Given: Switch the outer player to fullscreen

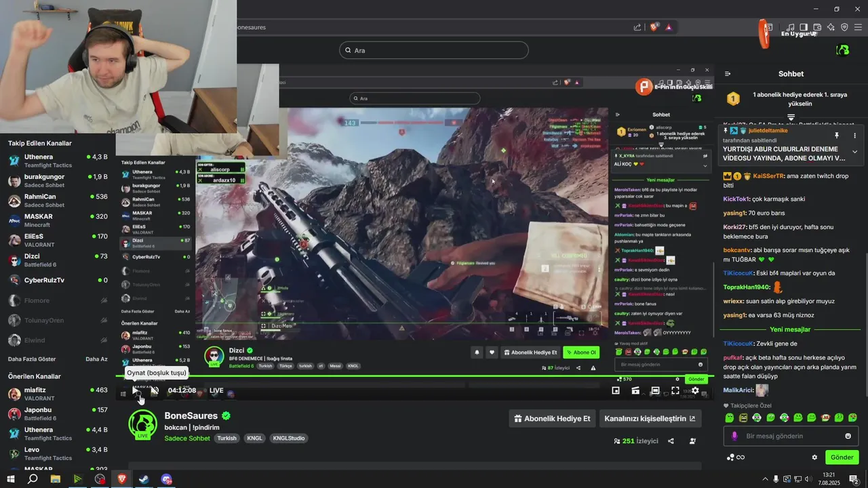Looking at the screenshot, I should pos(675,390).
